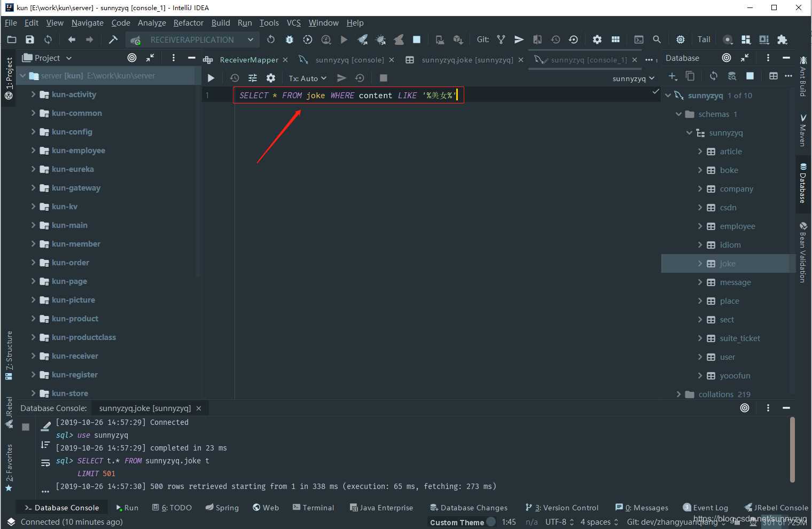Open Search Everywhere magnifier icon
Image resolution: width=812 pixels, height=529 pixels.
click(x=657, y=40)
